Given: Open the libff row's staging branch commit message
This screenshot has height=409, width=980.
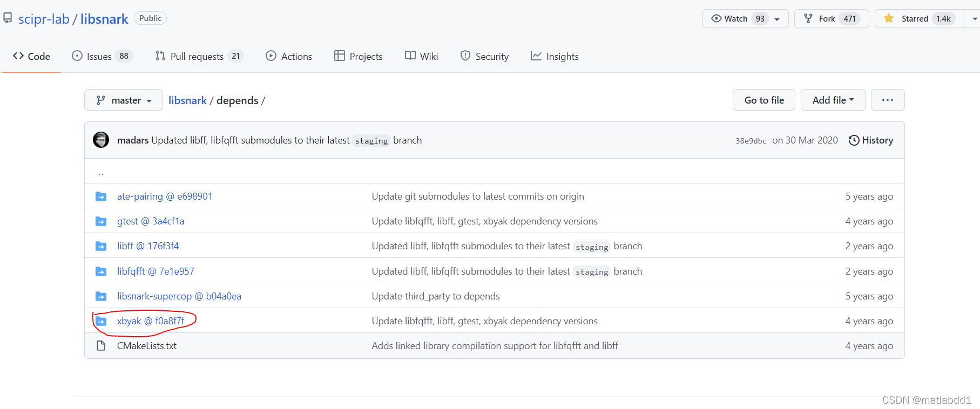Looking at the screenshot, I should tap(507, 246).
